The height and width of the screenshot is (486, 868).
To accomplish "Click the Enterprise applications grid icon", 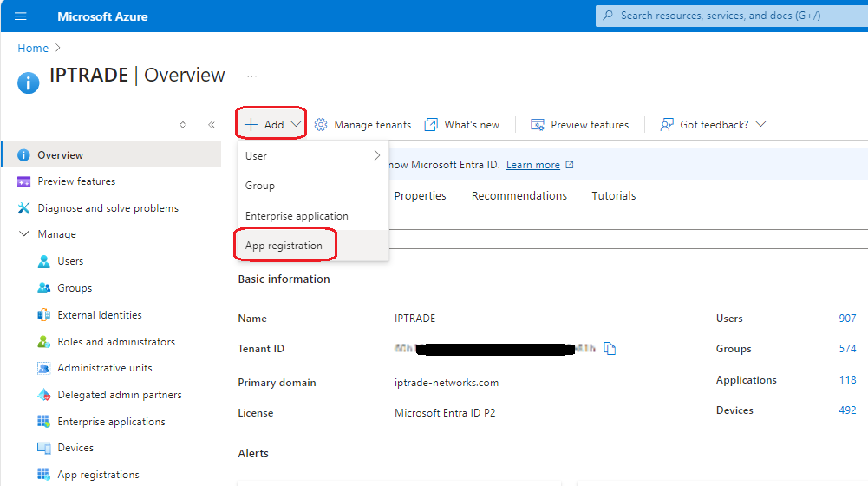I will 43,421.
